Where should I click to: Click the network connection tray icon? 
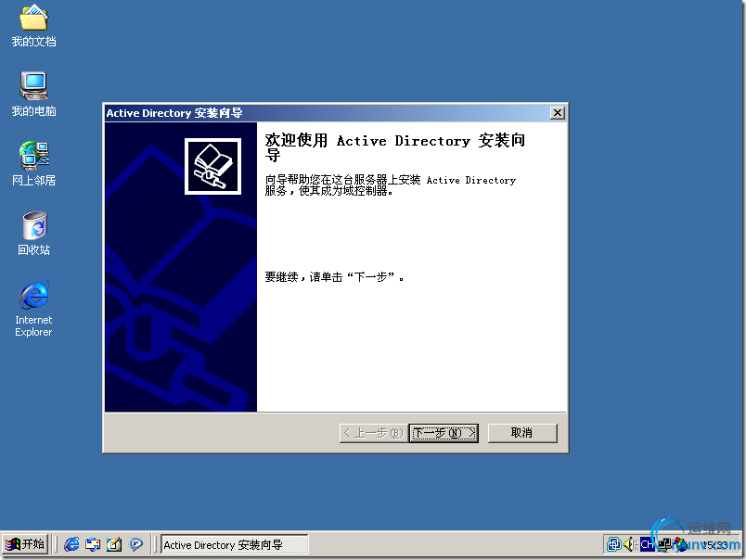664,544
